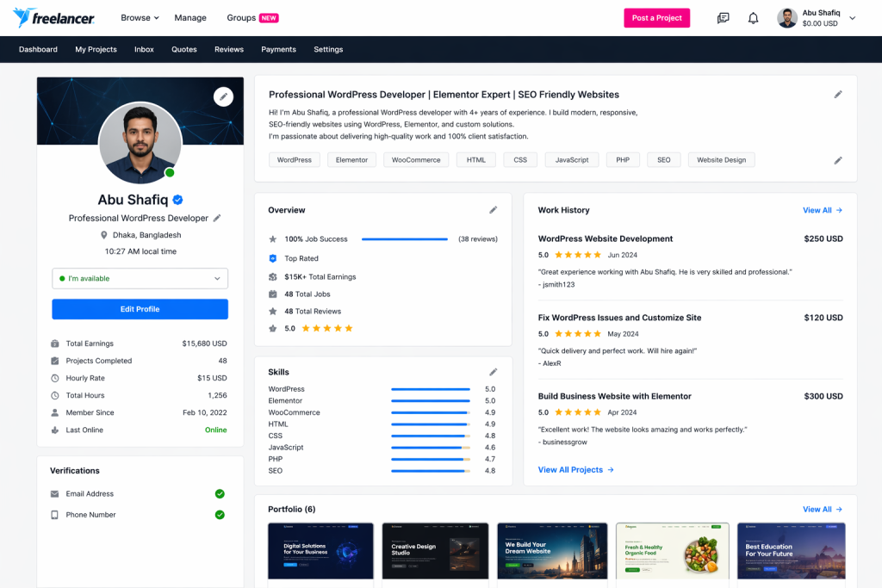
Task: Click the Total Jobs briefcase icon in Overview
Action: click(x=273, y=294)
